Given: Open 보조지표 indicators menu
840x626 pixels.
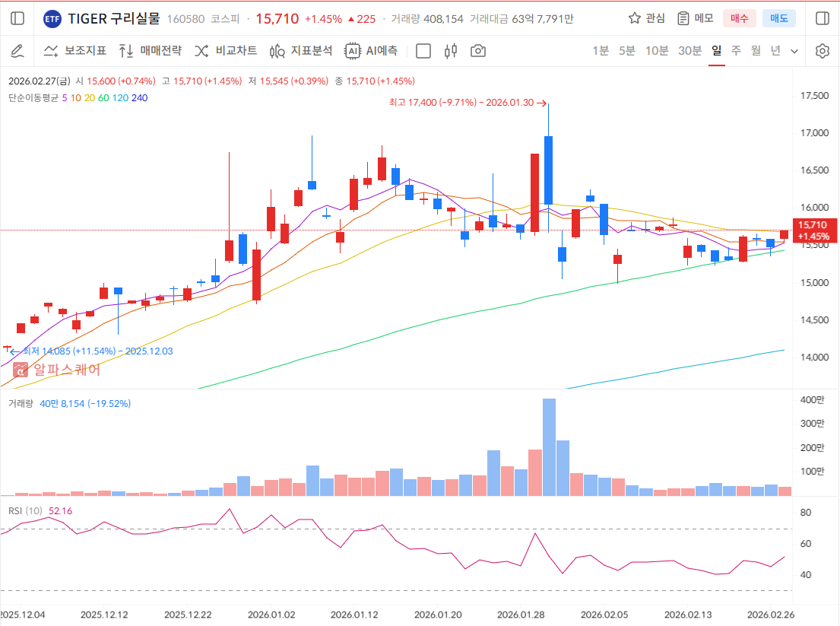Looking at the screenshot, I should pyautogui.click(x=74, y=51).
